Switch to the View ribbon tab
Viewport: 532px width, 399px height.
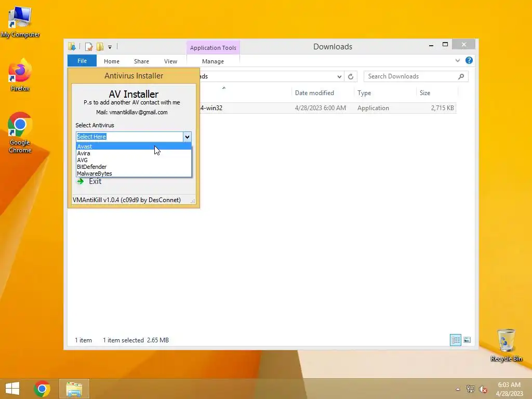click(x=170, y=61)
